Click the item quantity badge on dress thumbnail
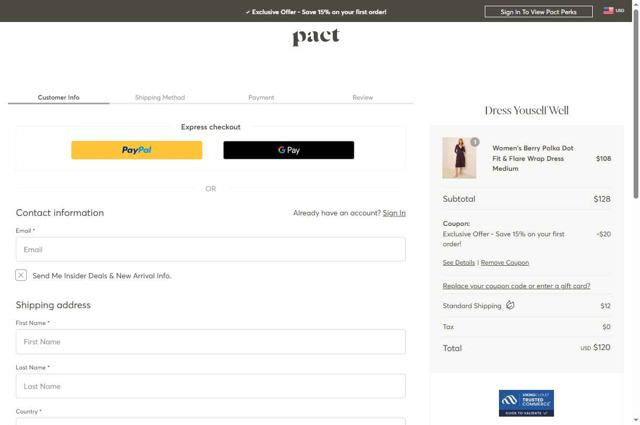 pyautogui.click(x=475, y=142)
